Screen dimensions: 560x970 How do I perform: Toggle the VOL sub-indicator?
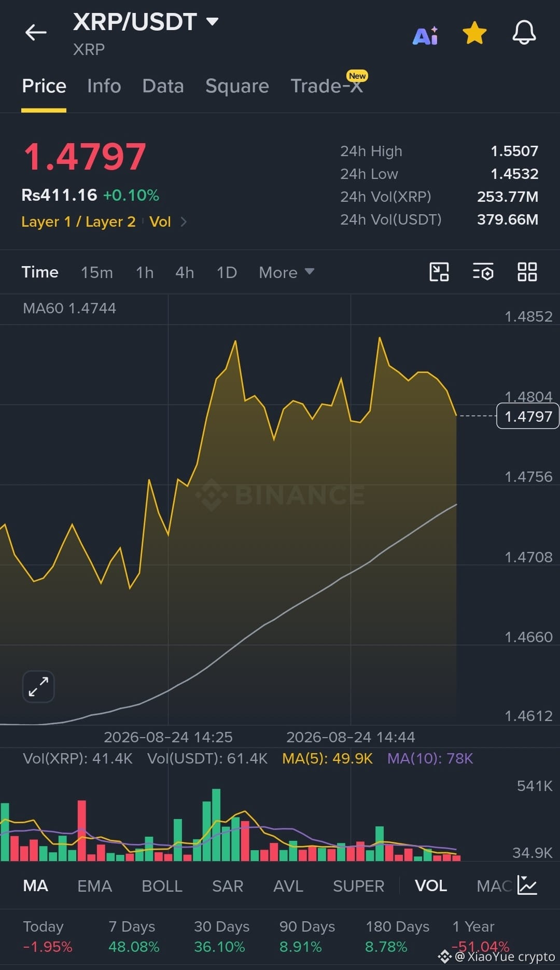pyautogui.click(x=431, y=886)
